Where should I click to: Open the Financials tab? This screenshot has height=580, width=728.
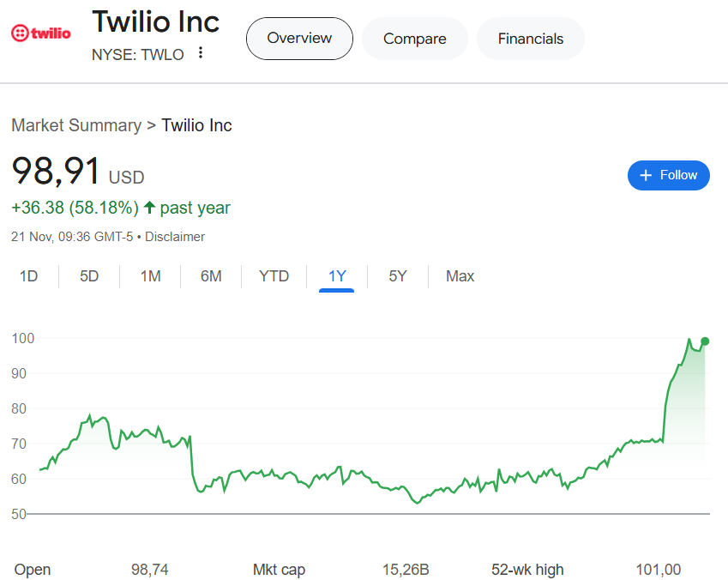pos(531,39)
